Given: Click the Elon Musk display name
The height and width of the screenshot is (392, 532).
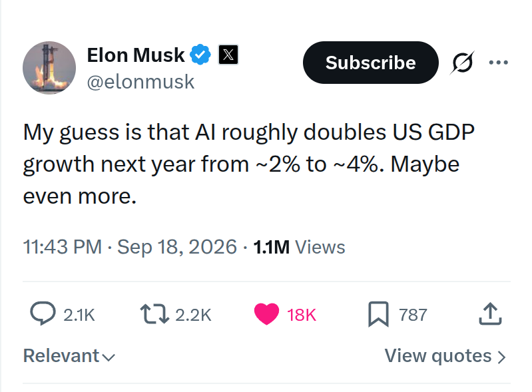Looking at the screenshot, I should 136,55.
